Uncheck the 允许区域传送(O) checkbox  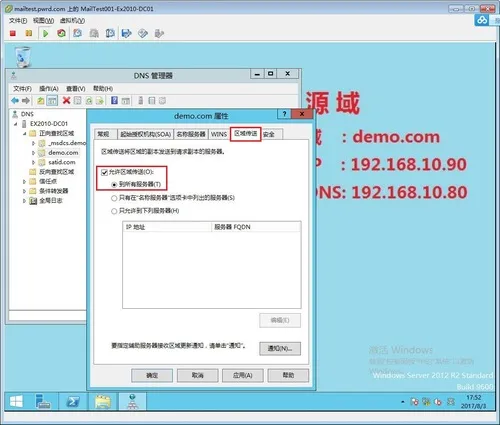pos(105,172)
